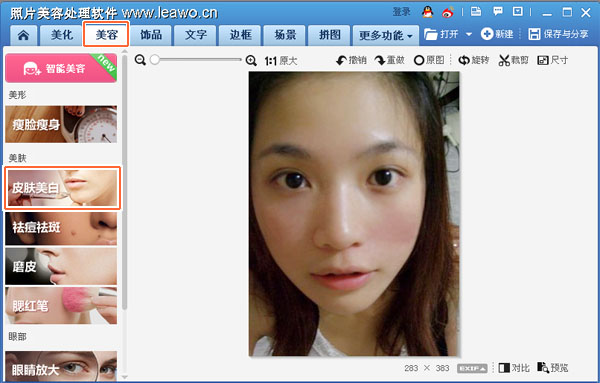Open the 眼睛放大 eye enlarge tool

point(61,367)
